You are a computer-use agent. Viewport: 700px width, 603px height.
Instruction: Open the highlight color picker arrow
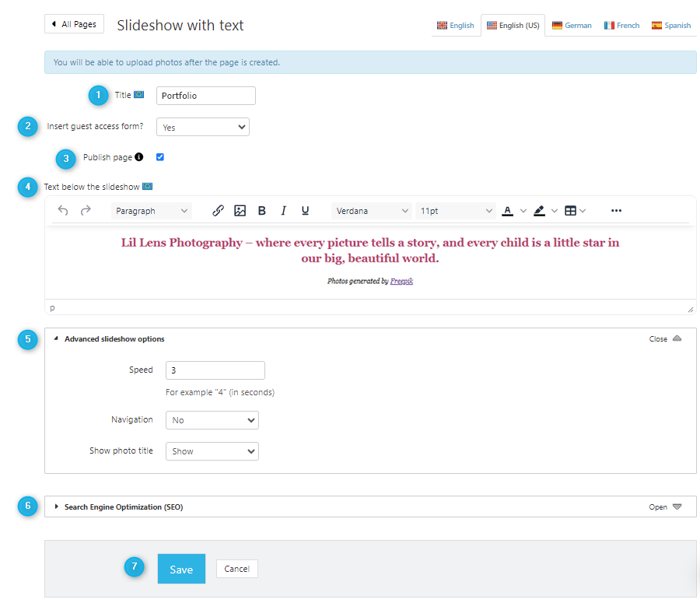(555, 211)
